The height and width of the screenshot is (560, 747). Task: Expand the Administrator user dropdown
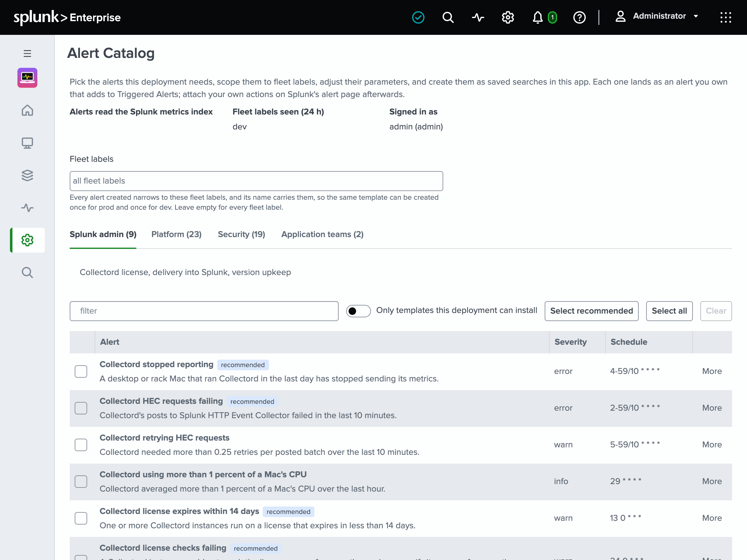pyautogui.click(x=656, y=16)
